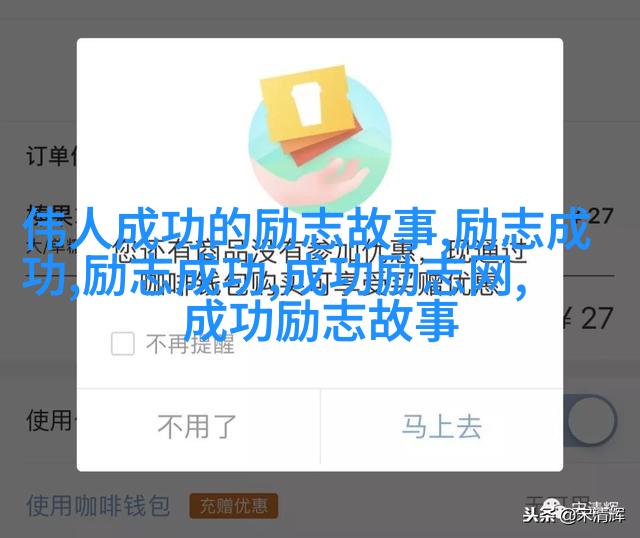This screenshot has width=640, height=538.
Task: Tap the white coffee cup icon on coupon
Action: (307, 103)
